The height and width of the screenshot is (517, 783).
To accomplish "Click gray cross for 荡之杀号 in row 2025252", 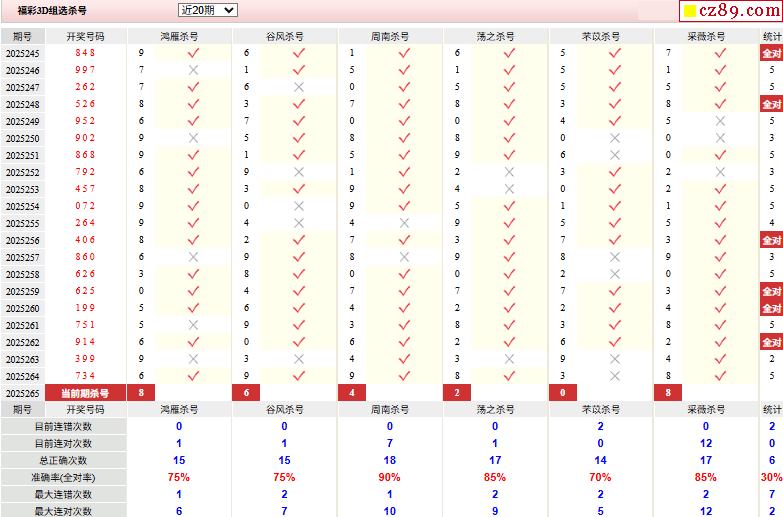I will [x=509, y=172].
